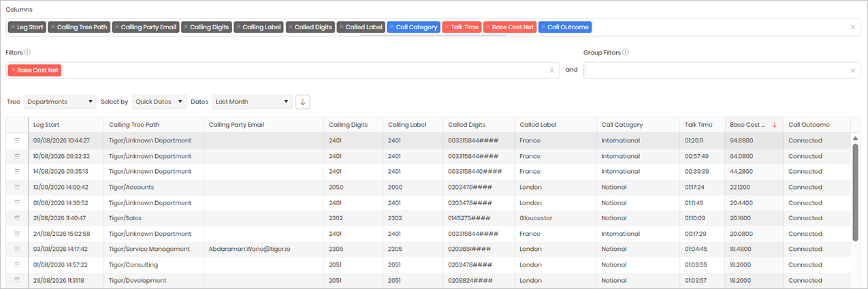868x289 pixels.
Task: Open row menu for 09/08/2026 10:44:27
Action: (17, 140)
